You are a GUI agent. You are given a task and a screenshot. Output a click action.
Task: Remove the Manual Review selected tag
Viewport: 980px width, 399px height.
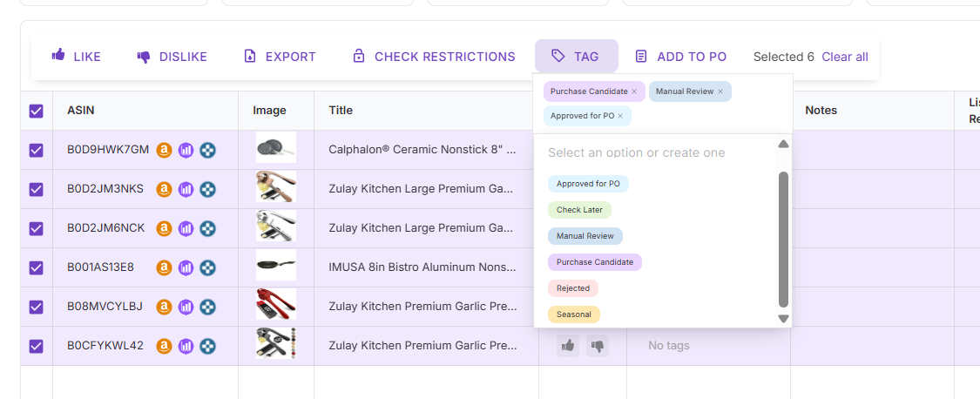[x=720, y=91]
